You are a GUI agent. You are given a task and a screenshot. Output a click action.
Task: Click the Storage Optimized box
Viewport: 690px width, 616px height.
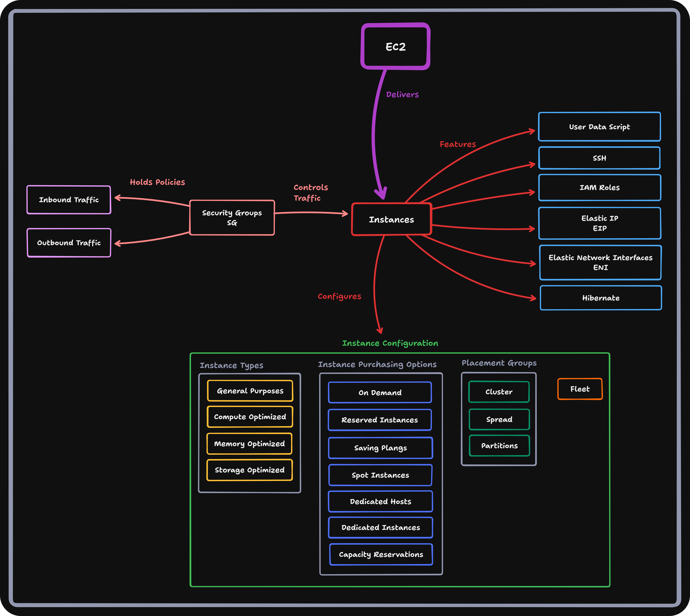[x=249, y=470]
